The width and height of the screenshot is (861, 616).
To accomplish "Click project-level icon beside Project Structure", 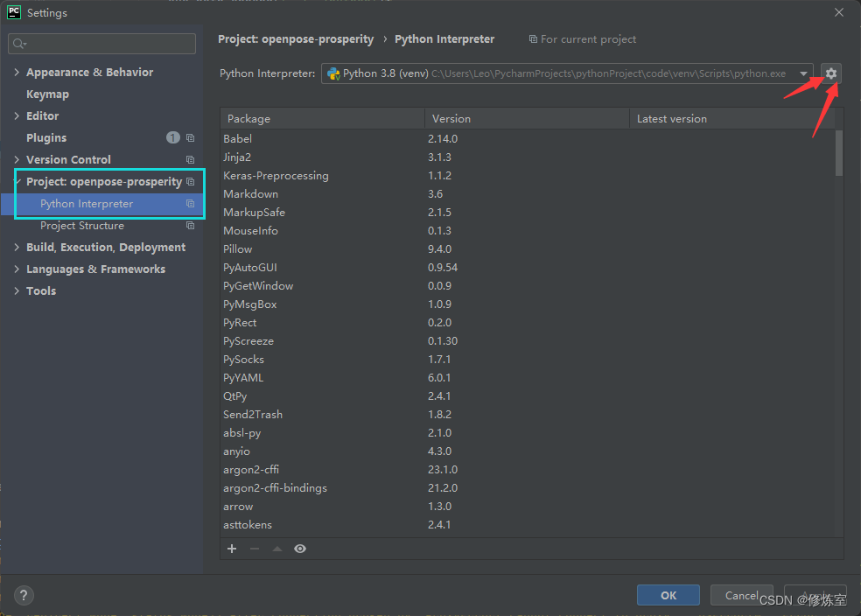I will coord(190,226).
